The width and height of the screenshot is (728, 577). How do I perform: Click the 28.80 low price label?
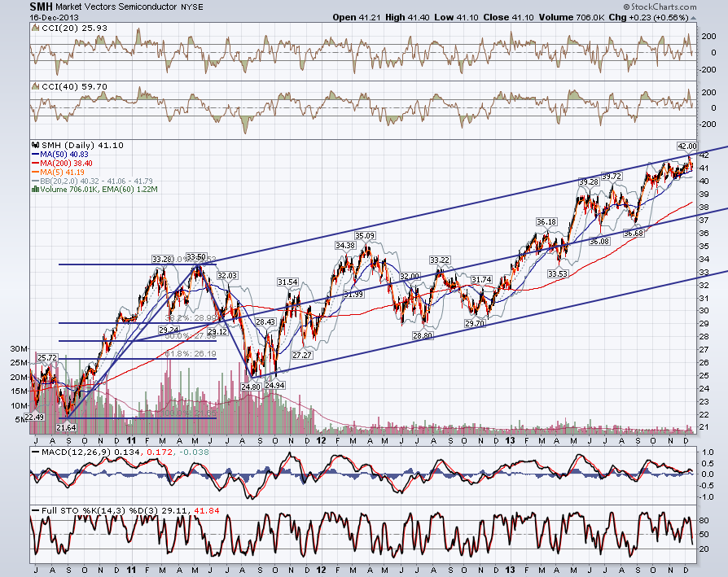pos(423,335)
